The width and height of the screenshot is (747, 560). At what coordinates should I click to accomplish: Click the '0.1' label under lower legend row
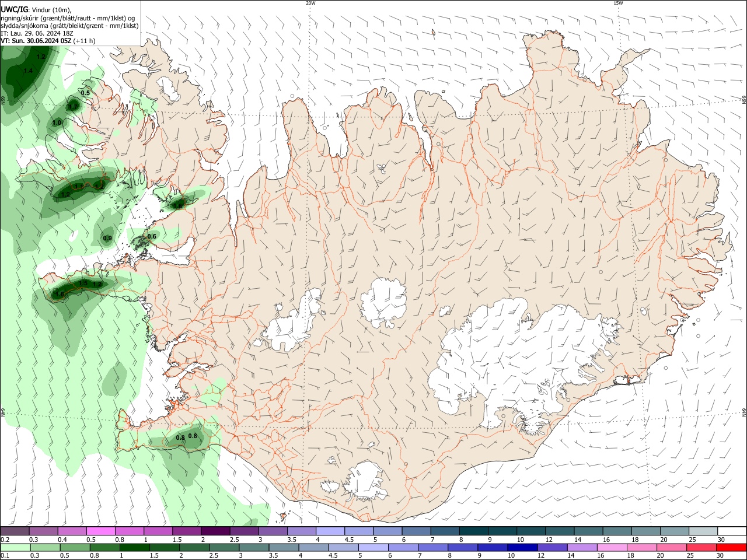[x=5, y=555]
